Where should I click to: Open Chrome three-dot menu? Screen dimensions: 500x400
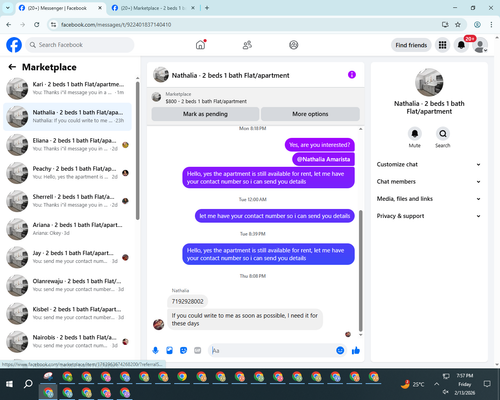point(491,25)
